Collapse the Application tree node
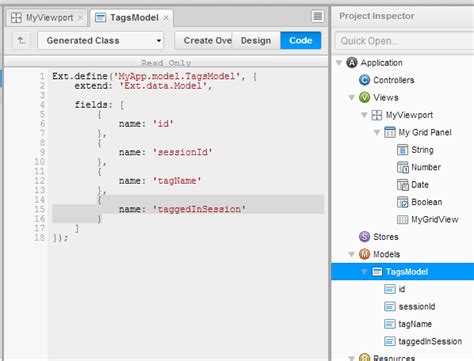 [x=339, y=63]
